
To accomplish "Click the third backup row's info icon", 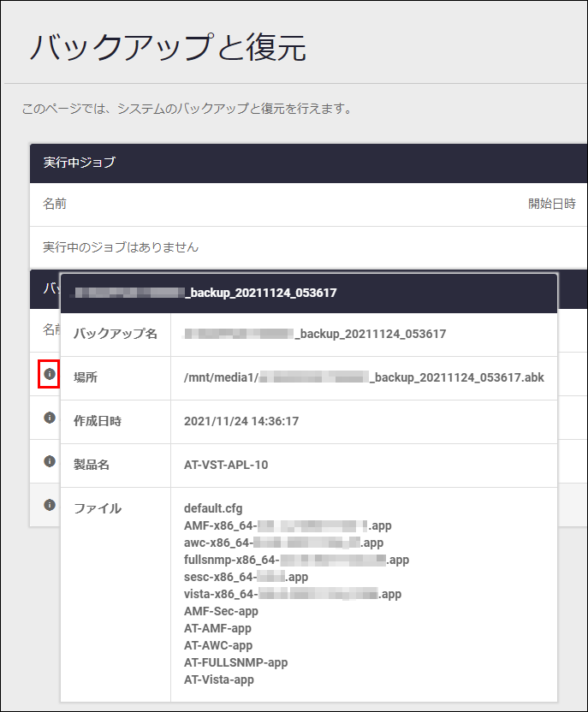I will pyautogui.click(x=49, y=461).
